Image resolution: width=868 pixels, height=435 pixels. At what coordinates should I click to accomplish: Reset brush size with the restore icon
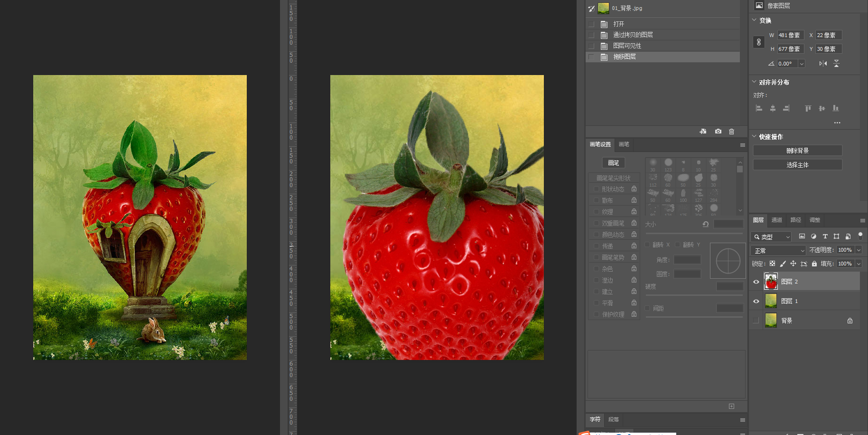pyautogui.click(x=706, y=224)
